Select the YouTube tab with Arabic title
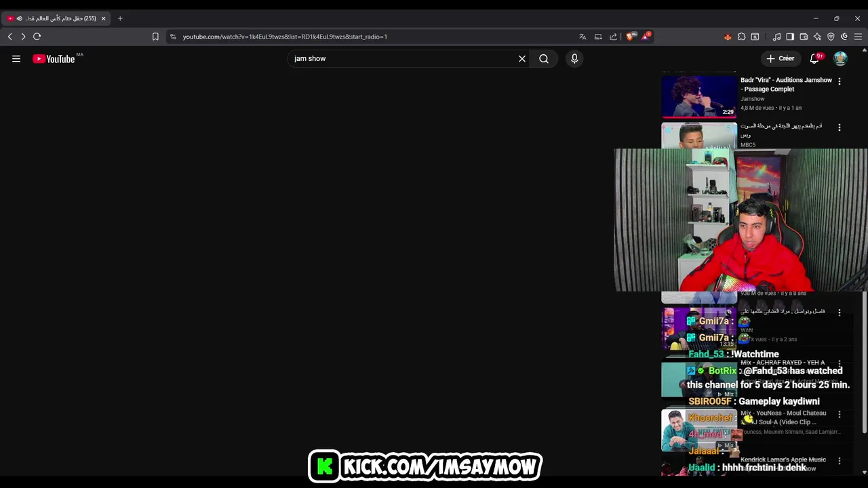Screen dimensions: 868x488 (56, 18)
